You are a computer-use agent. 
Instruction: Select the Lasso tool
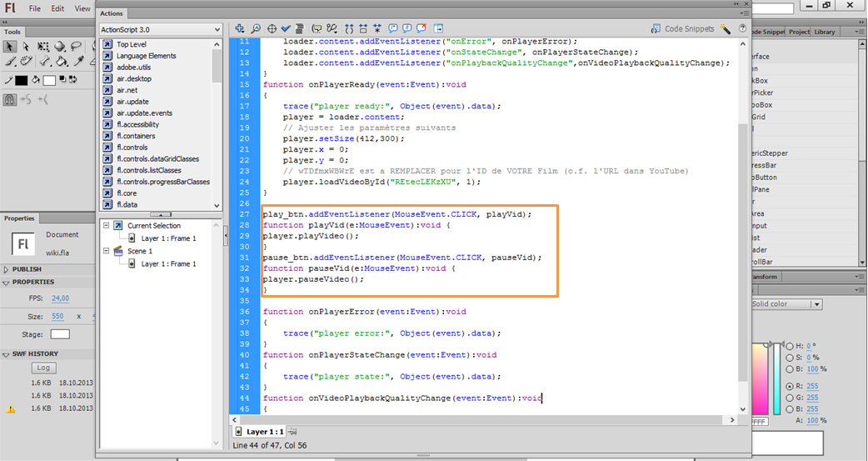77,47
